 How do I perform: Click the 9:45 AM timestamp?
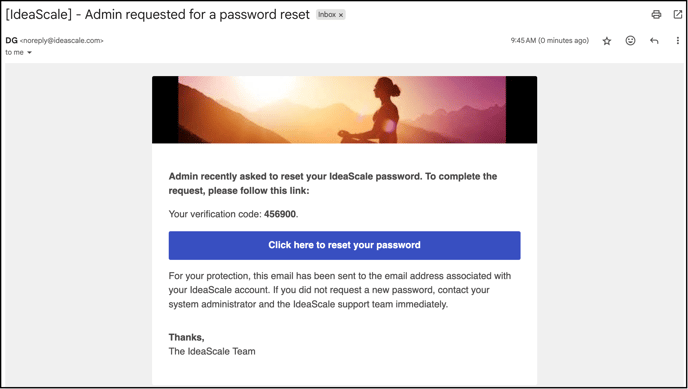pos(549,41)
